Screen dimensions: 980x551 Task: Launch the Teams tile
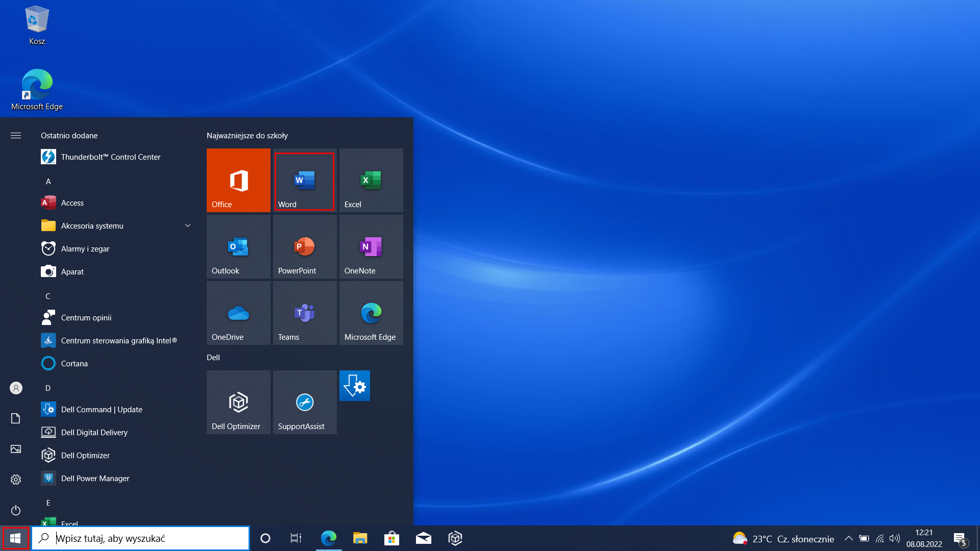[x=305, y=313]
